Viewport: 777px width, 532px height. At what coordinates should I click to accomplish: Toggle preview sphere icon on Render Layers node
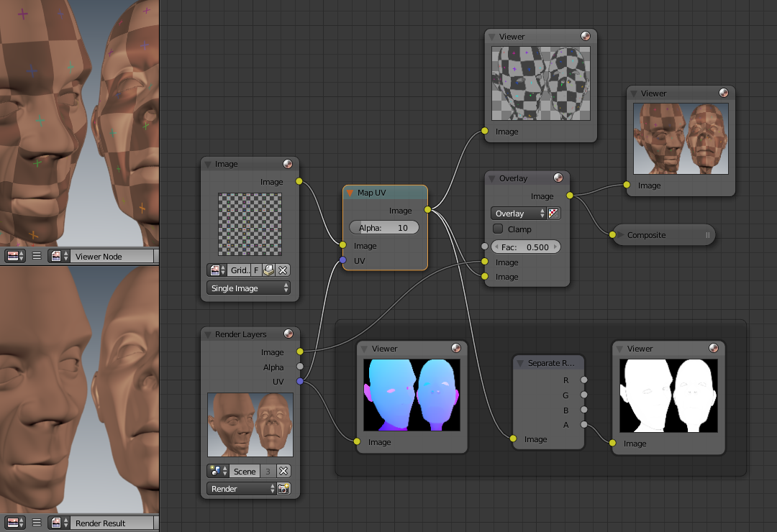pos(288,334)
